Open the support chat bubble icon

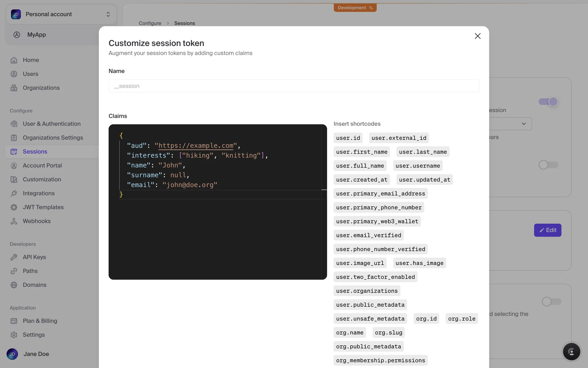point(571,351)
